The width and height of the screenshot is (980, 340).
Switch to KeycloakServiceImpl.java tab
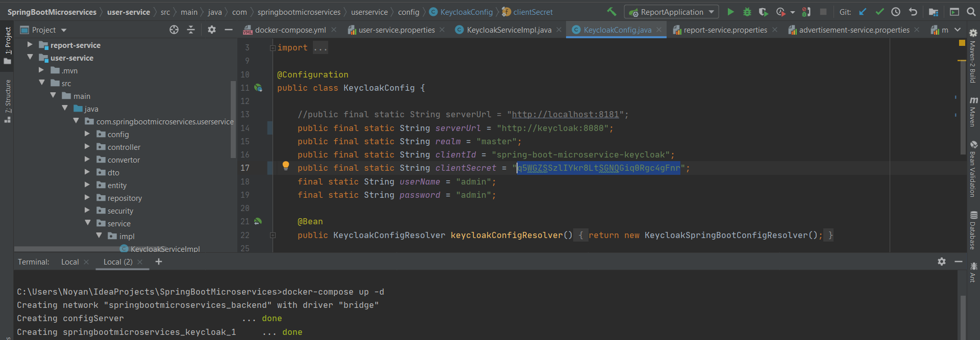509,30
